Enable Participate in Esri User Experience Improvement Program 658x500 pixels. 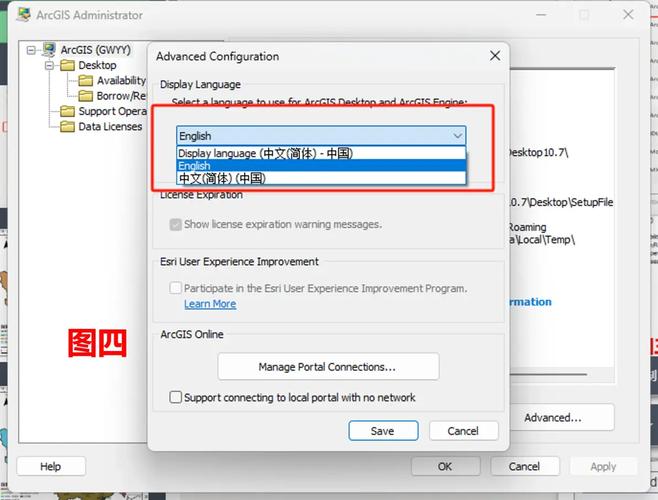pyautogui.click(x=175, y=288)
